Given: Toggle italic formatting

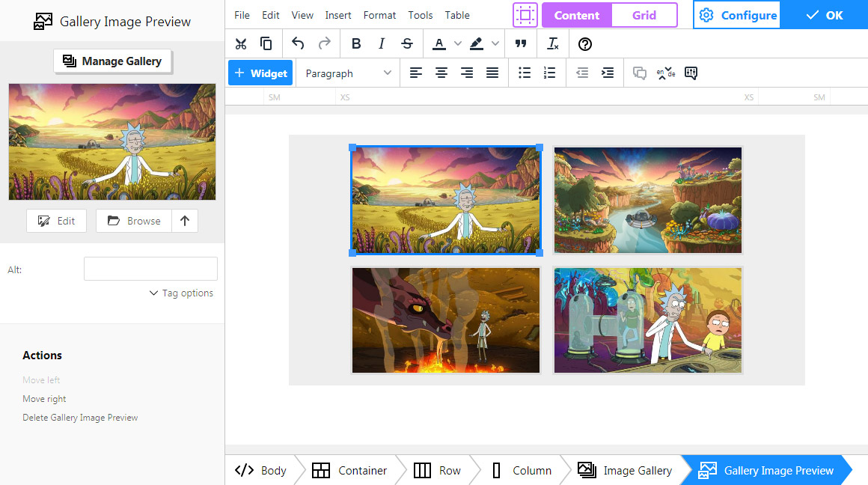Looking at the screenshot, I should coord(382,43).
